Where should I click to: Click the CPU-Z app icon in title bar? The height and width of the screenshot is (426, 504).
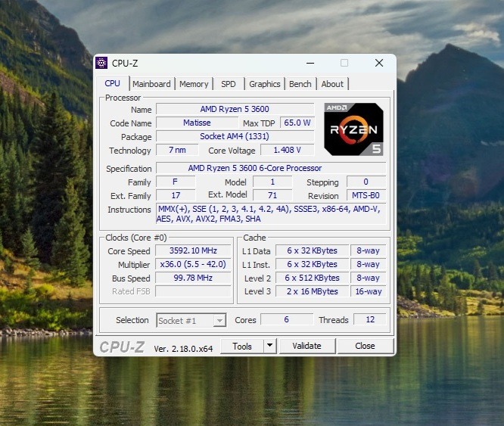(x=101, y=63)
